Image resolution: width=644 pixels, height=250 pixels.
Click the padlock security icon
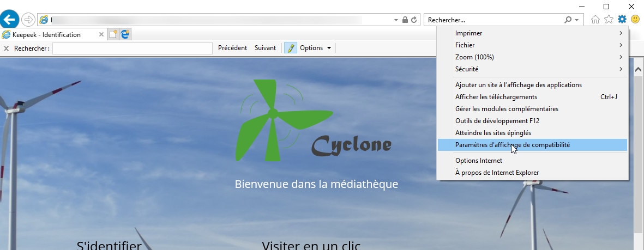pyautogui.click(x=405, y=20)
